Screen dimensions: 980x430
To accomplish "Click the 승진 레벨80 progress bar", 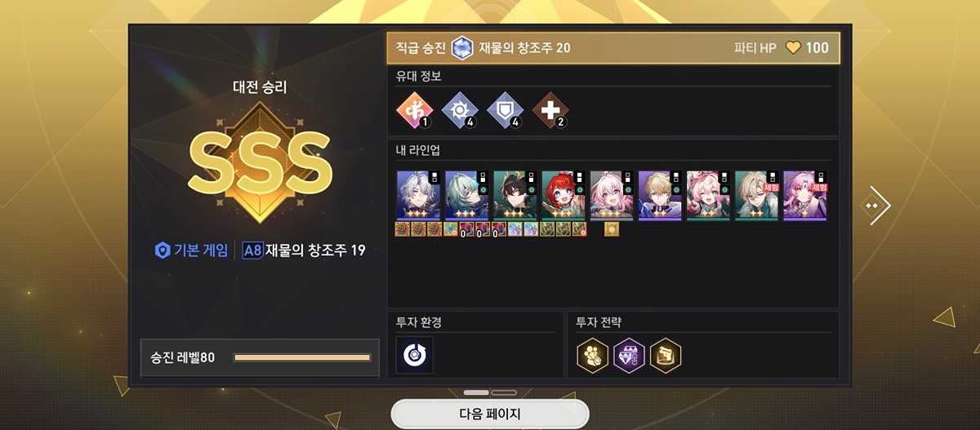I will coord(302,357).
